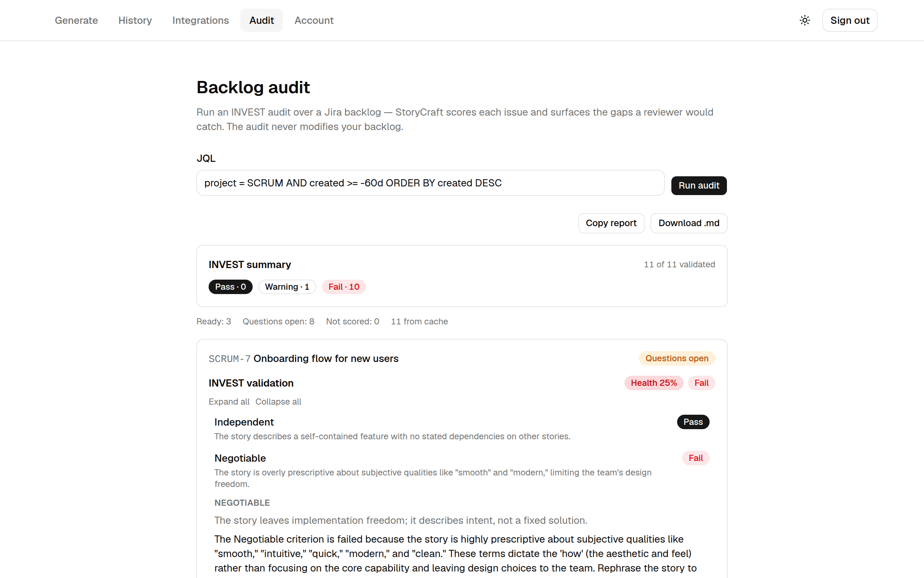
Task: Collapse the Negotiable criterion row
Action: pos(462,471)
